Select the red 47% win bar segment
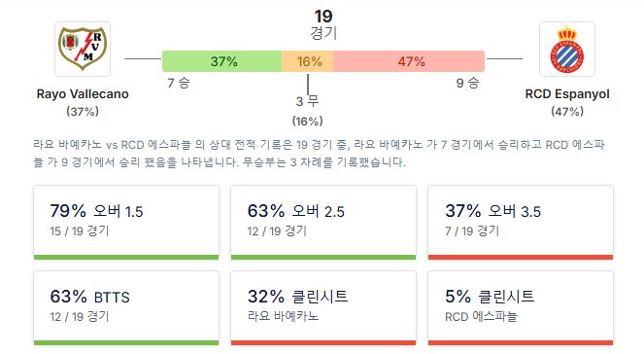 [409, 61]
